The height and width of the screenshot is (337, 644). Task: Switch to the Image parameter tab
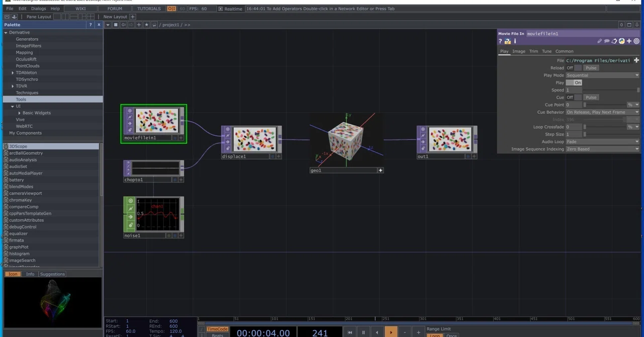519,51
